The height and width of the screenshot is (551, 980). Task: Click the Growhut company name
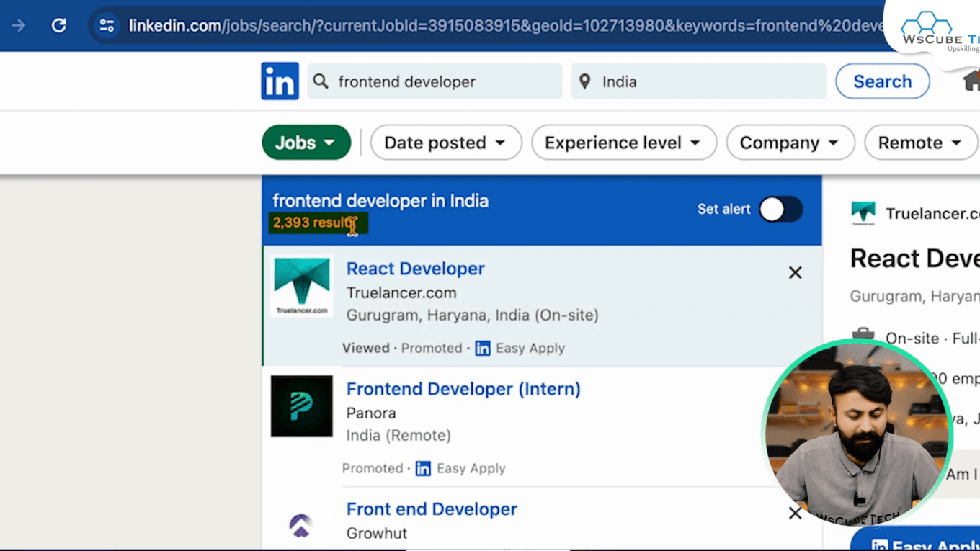(x=377, y=534)
